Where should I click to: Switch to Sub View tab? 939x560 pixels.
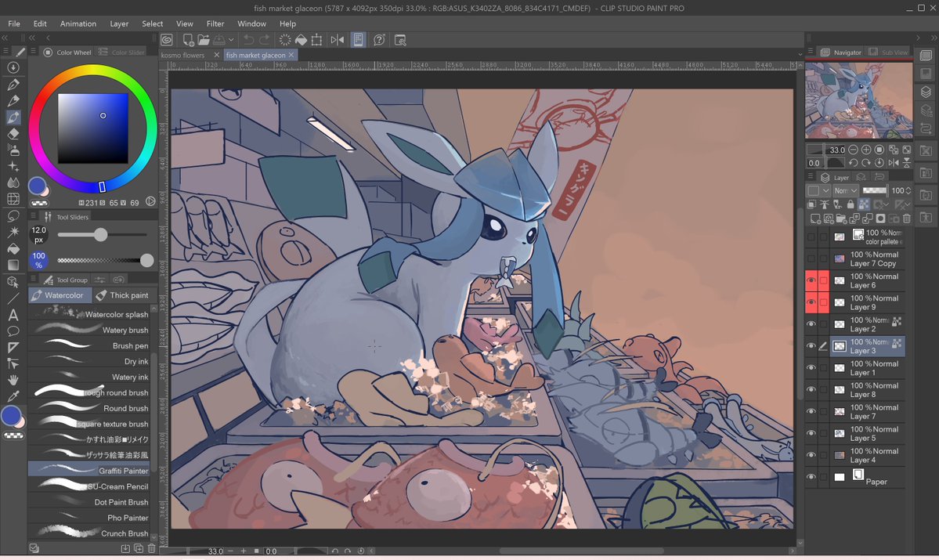point(889,52)
